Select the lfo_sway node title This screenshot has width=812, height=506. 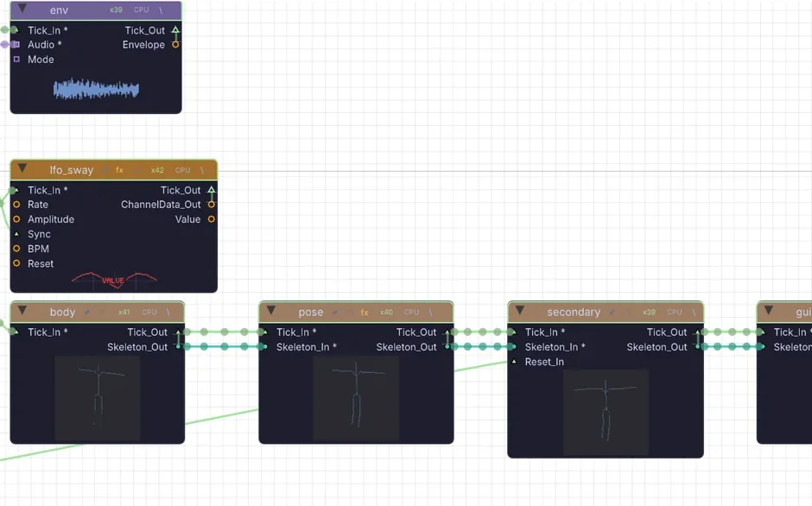pyautogui.click(x=72, y=170)
